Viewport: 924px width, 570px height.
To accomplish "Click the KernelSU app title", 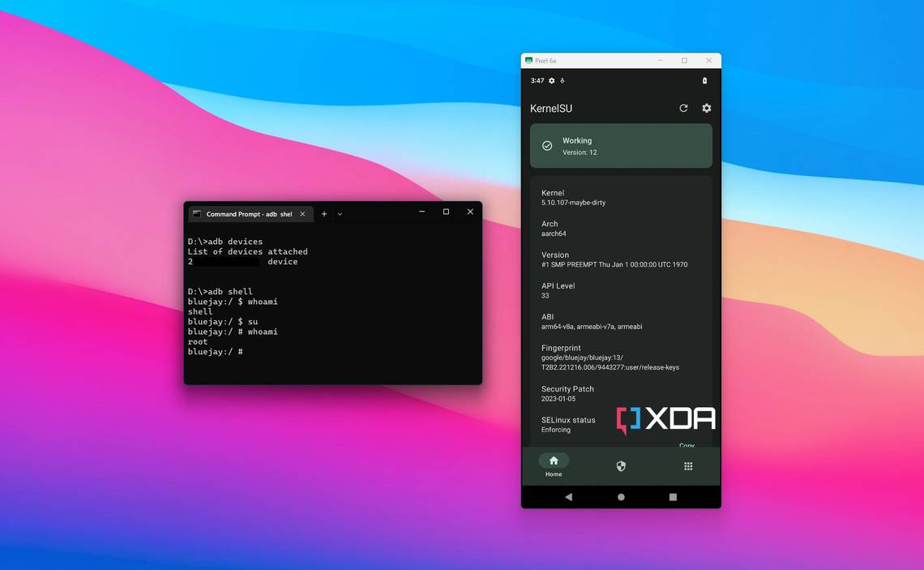I will coord(551,109).
